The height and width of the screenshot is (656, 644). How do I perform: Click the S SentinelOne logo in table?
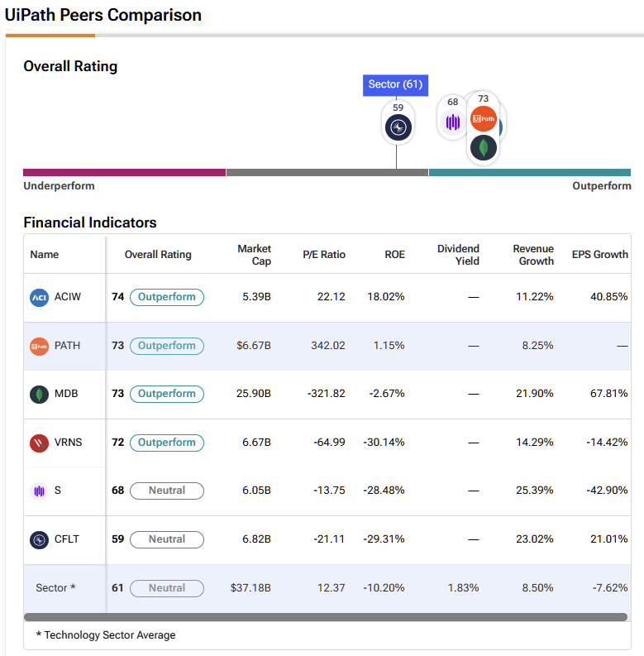click(39, 491)
